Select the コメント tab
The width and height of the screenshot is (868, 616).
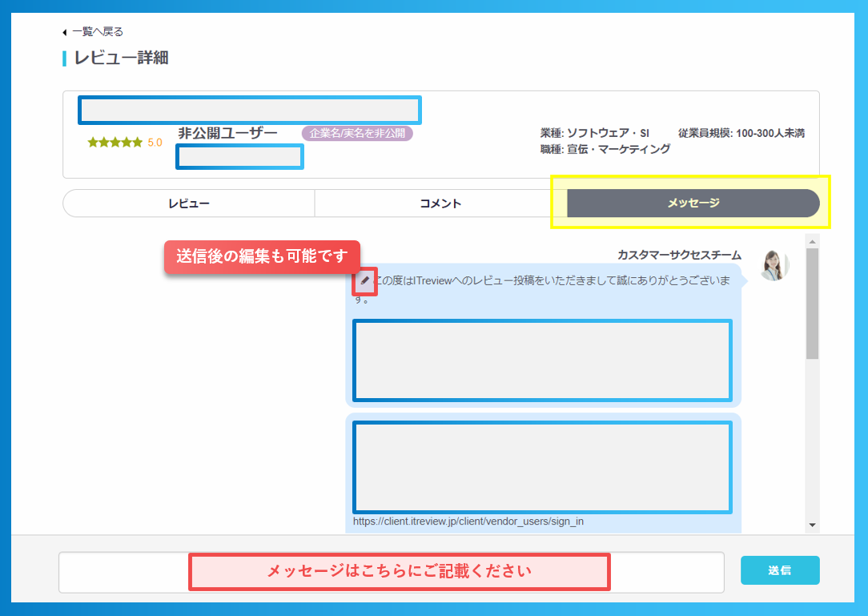click(440, 203)
